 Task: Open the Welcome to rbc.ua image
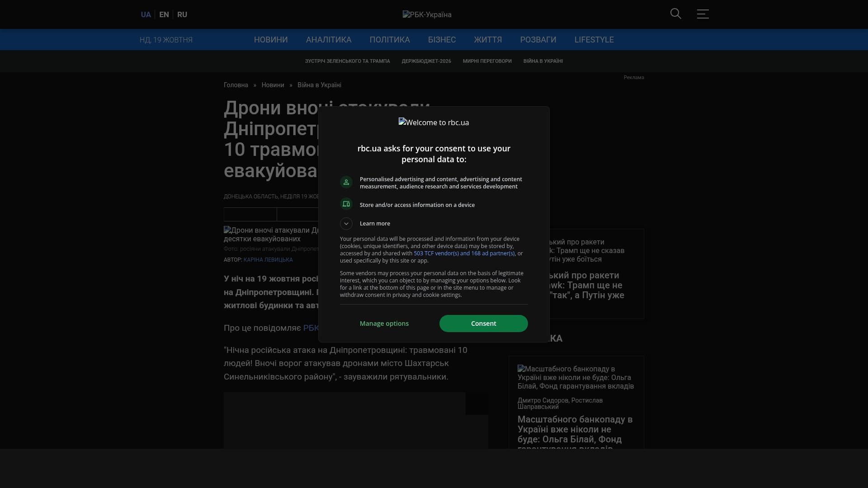coord(434,122)
